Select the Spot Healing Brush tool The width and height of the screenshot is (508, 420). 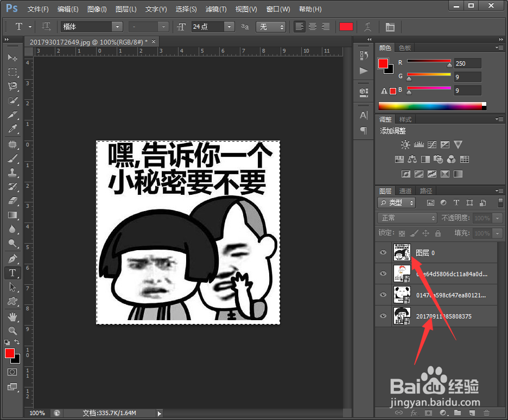pos(12,144)
